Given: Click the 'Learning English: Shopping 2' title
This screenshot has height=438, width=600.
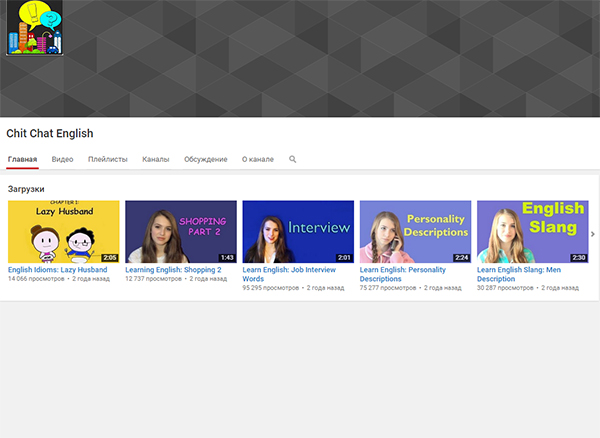Looking at the screenshot, I should [171, 270].
